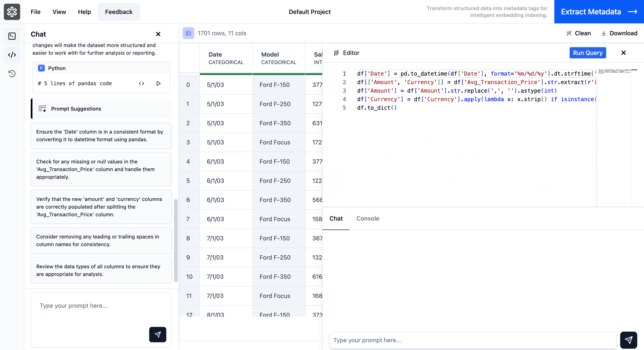644x350 pixels.
Task: Click the Extract Metadata button
Action: (599, 12)
